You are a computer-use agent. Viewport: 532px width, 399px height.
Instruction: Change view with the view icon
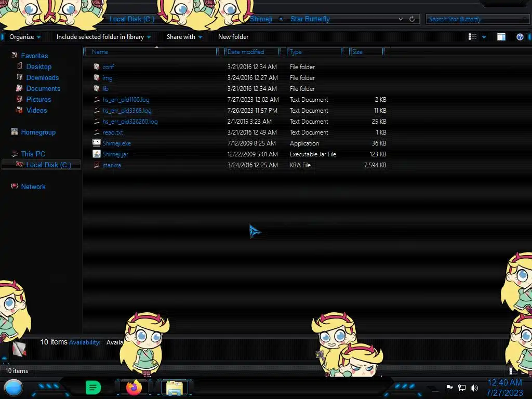(472, 37)
